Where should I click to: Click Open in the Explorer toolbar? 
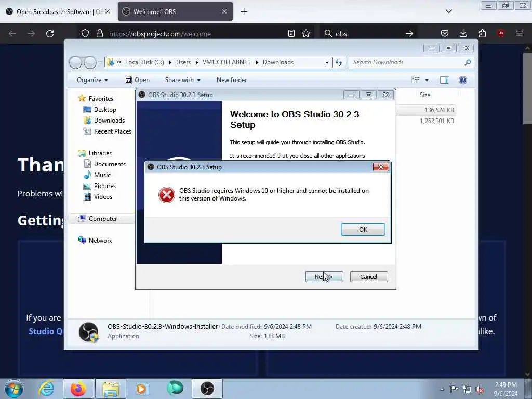click(137, 80)
